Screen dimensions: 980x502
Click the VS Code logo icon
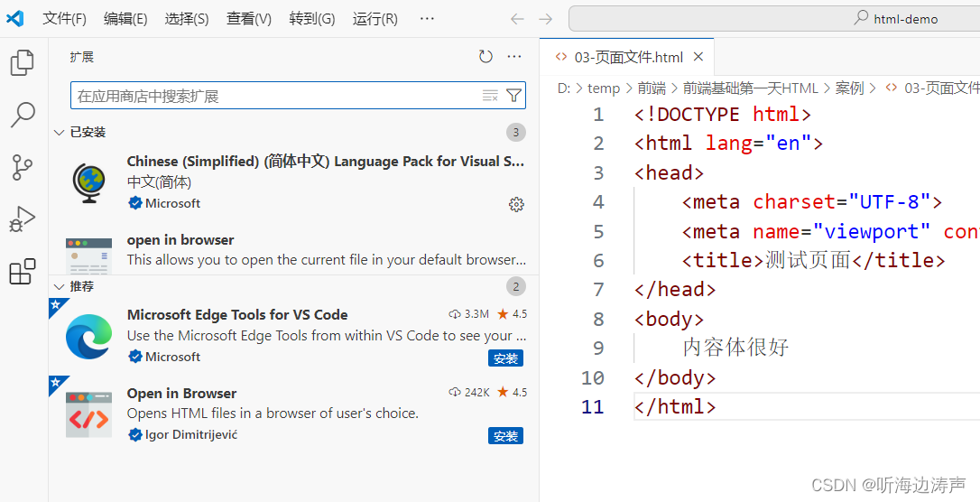(x=15, y=19)
